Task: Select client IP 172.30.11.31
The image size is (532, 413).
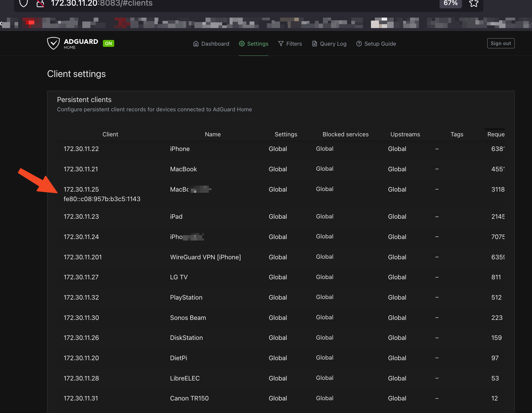Action: [x=81, y=398]
